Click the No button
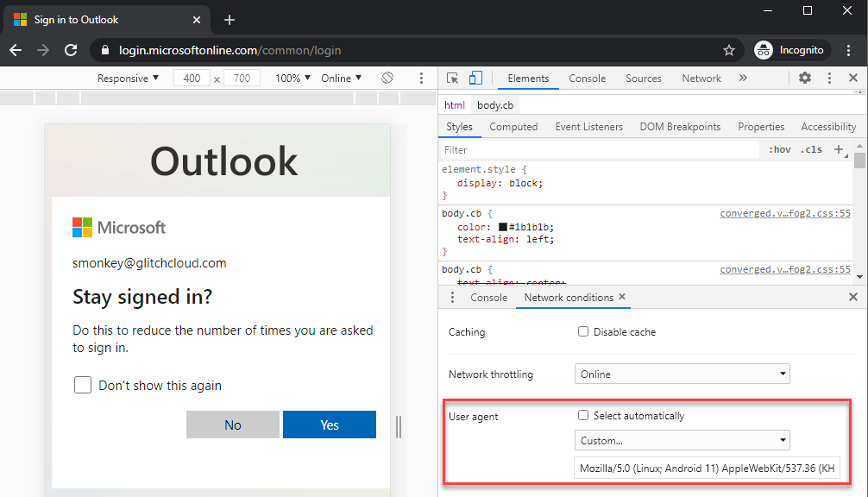 (x=233, y=425)
